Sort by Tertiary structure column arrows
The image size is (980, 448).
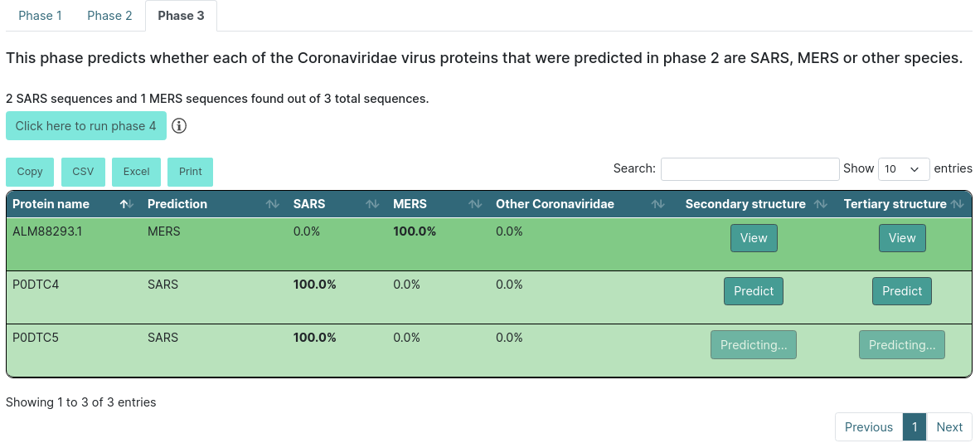tap(957, 204)
